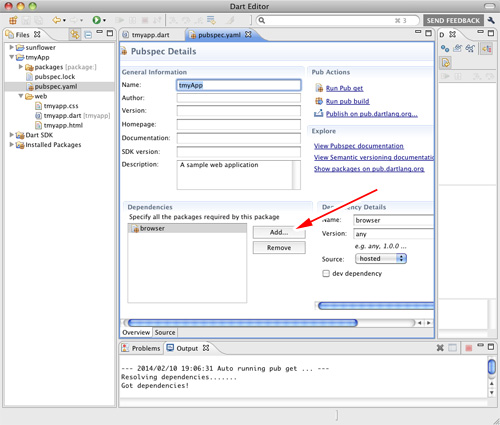Maximize the editor area
The height and width of the screenshot is (425, 500).
click(x=428, y=33)
